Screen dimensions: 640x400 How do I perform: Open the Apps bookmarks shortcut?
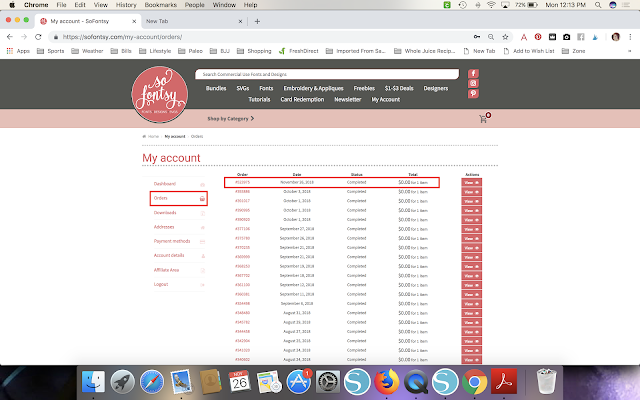point(18,51)
